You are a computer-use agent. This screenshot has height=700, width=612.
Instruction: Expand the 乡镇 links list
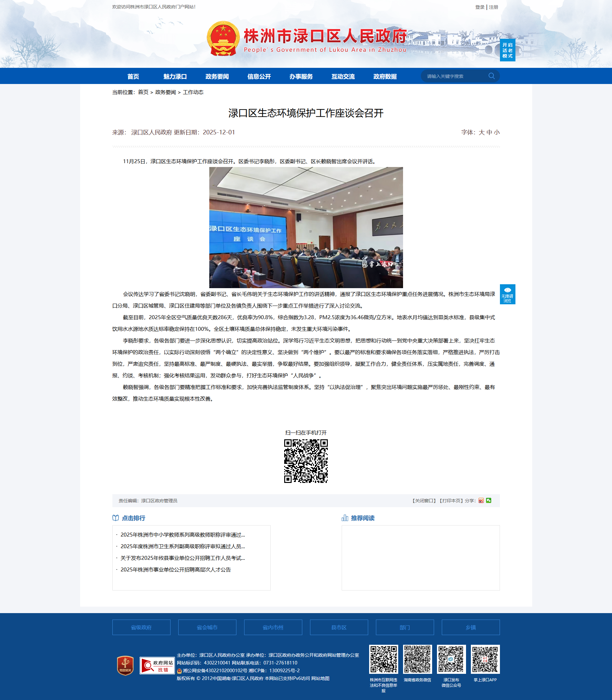(470, 627)
